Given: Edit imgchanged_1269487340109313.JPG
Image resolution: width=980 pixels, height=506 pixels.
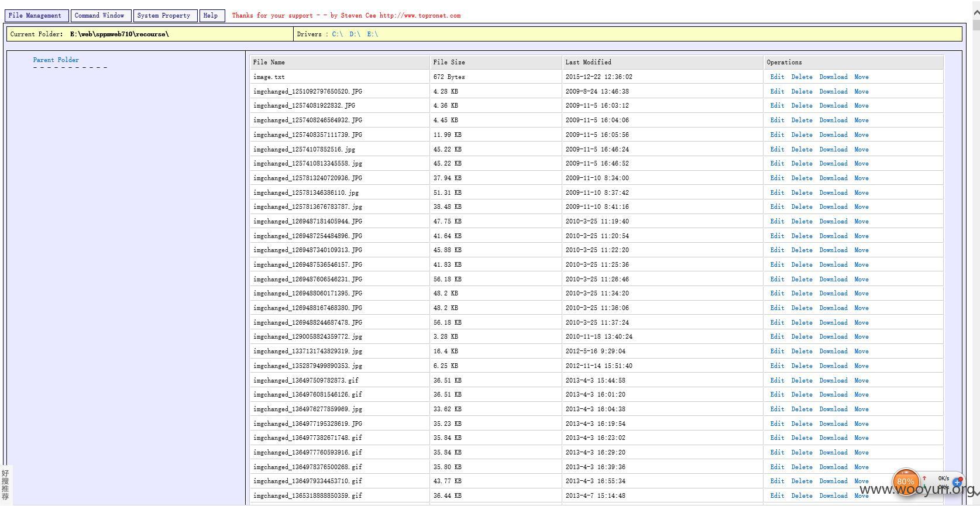Looking at the screenshot, I should pyautogui.click(x=777, y=250).
